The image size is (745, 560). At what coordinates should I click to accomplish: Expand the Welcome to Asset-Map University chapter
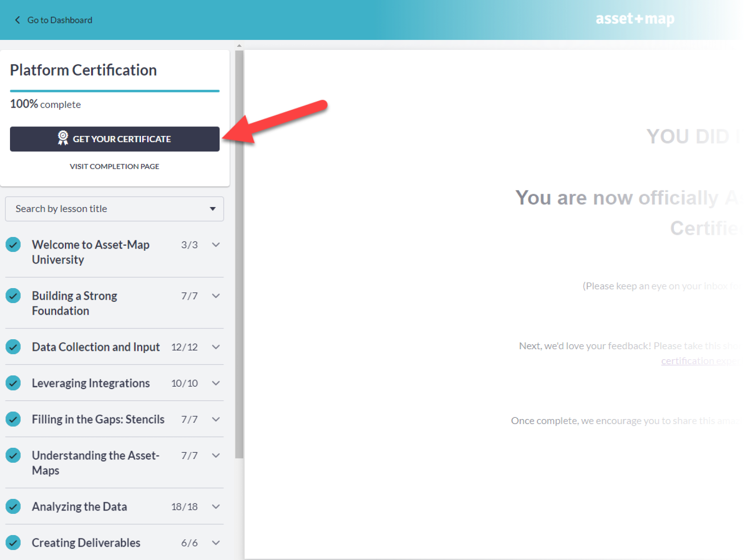216,244
